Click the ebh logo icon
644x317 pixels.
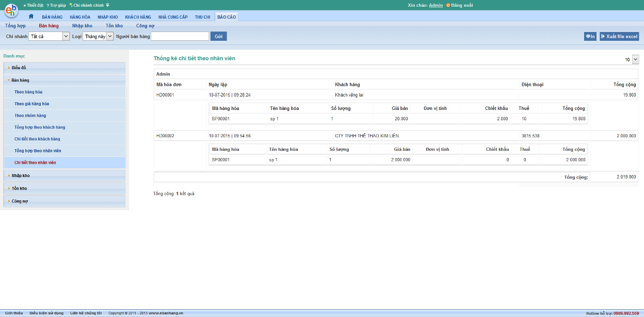[x=11, y=11]
